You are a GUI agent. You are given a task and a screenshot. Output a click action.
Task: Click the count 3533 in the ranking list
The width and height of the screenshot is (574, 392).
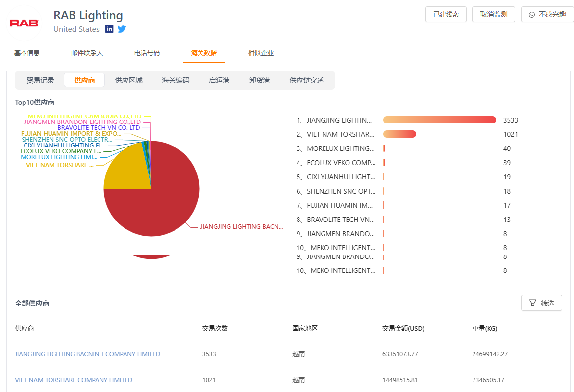[x=511, y=120]
